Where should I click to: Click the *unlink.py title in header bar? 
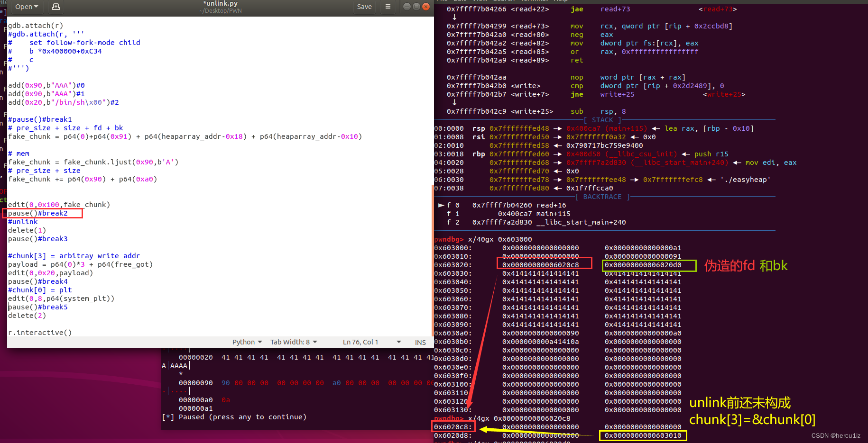point(221,3)
